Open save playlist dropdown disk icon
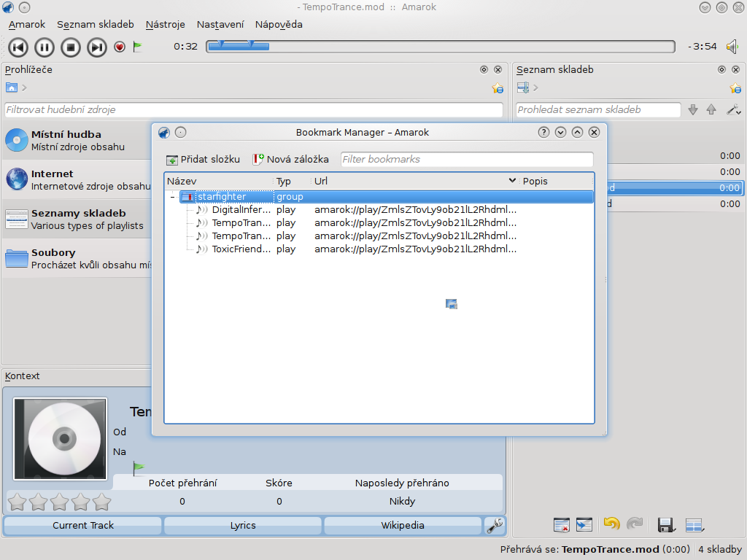The width and height of the screenshot is (747, 560). (666, 525)
